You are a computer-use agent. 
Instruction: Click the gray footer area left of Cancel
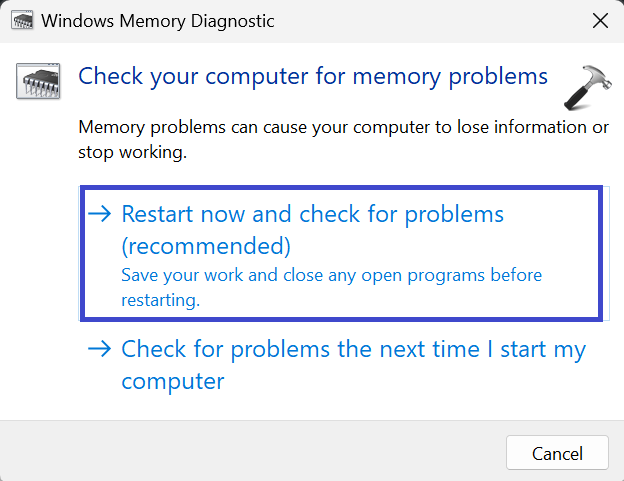coord(250,452)
